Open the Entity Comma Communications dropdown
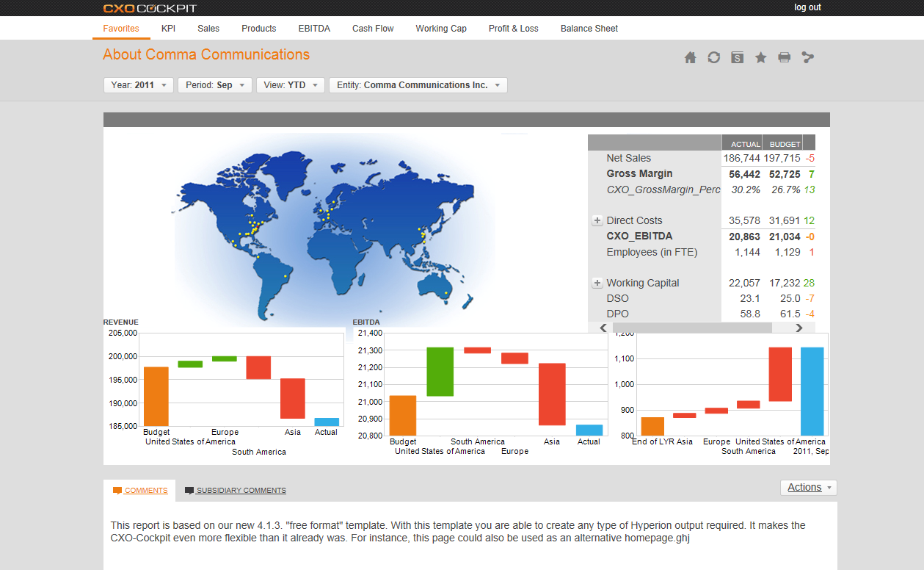The width and height of the screenshot is (924, 570). (x=418, y=85)
